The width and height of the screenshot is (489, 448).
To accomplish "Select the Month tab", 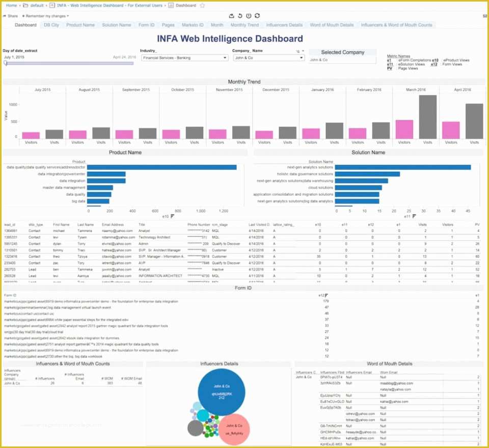I will coord(217,25).
